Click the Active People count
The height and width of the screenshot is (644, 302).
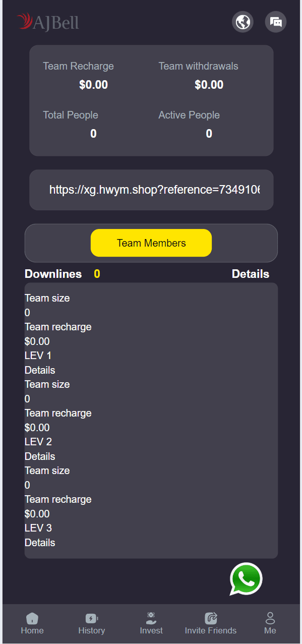click(x=209, y=134)
